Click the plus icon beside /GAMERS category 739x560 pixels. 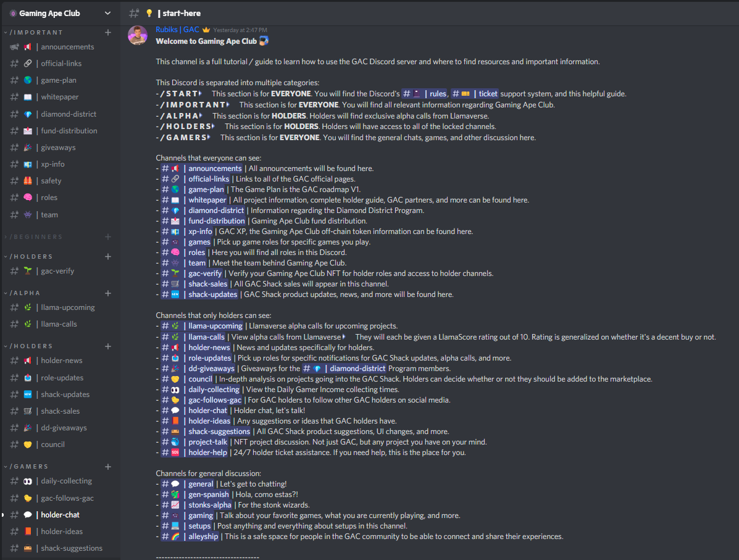(108, 467)
